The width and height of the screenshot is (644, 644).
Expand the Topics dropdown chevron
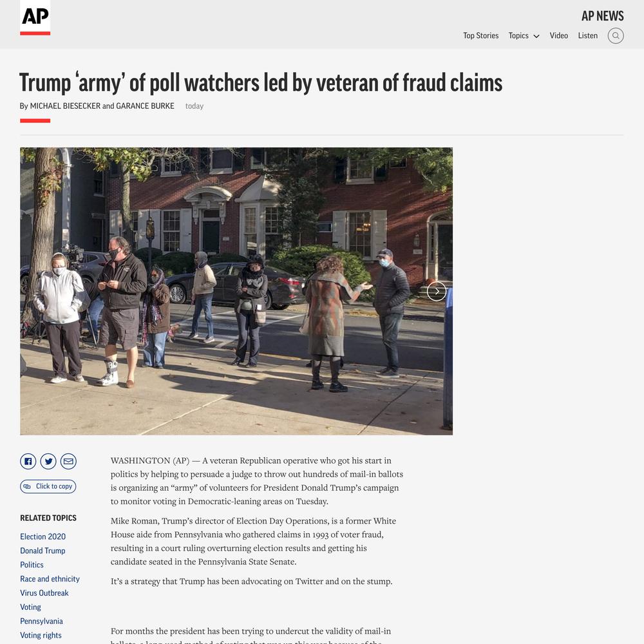tap(536, 36)
